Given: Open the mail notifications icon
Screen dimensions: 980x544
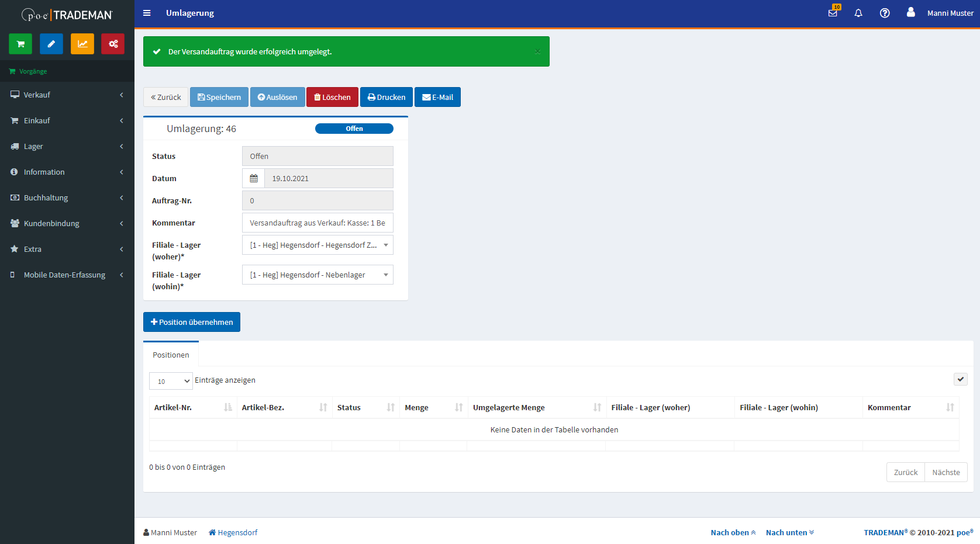Looking at the screenshot, I should [833, 13].
